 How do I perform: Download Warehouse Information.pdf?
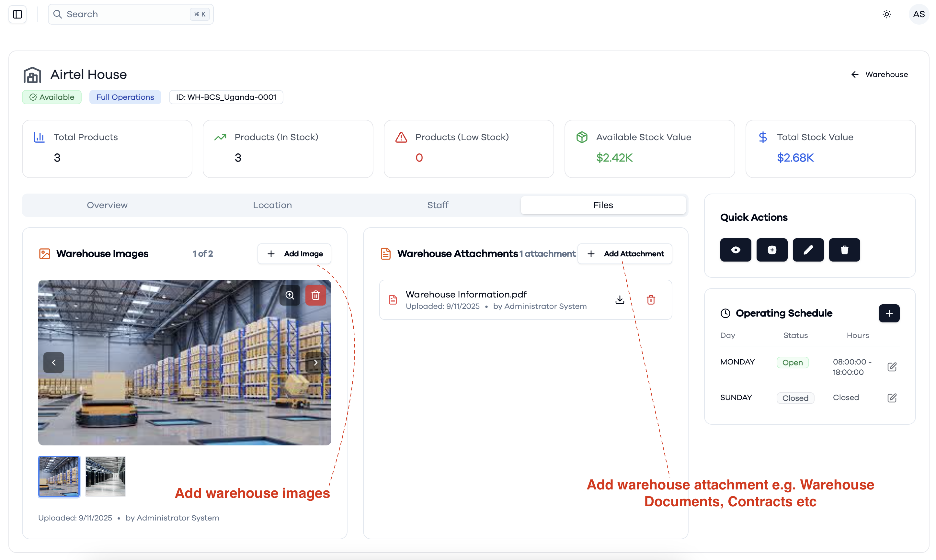(620, 300)
